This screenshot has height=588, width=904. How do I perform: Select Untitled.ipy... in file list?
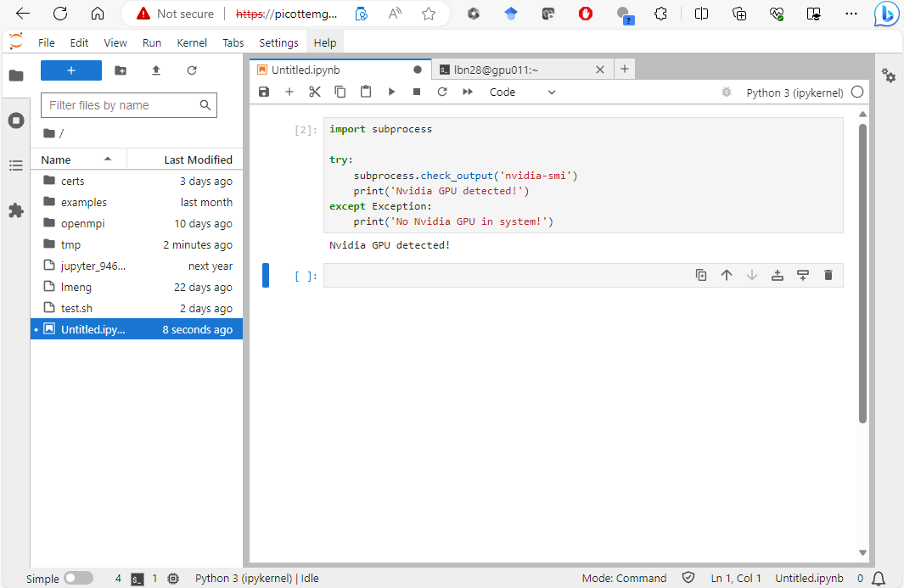pyautogui.click(x=137, y=329)
